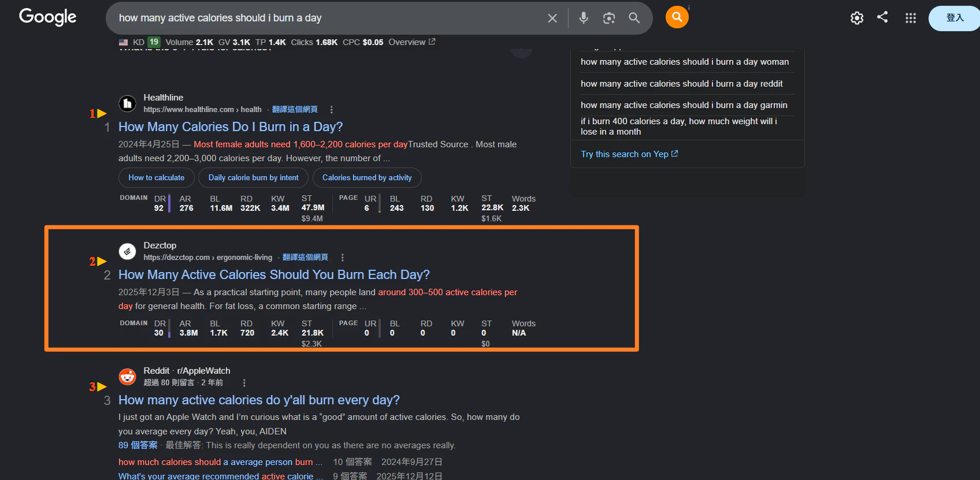Open the '89 個答案' answers link
This screenshot has height=480, width=980.
pyautogui.click(x=138, y=445)
